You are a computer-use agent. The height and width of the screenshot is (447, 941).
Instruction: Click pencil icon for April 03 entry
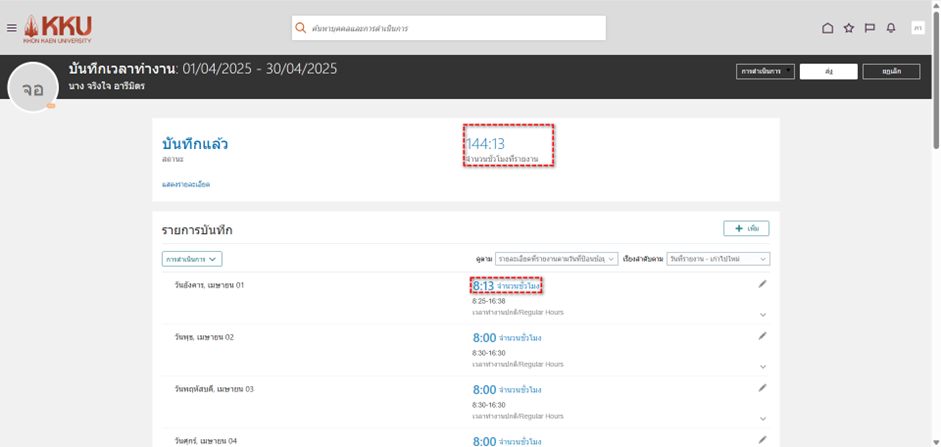pos(762,388)
